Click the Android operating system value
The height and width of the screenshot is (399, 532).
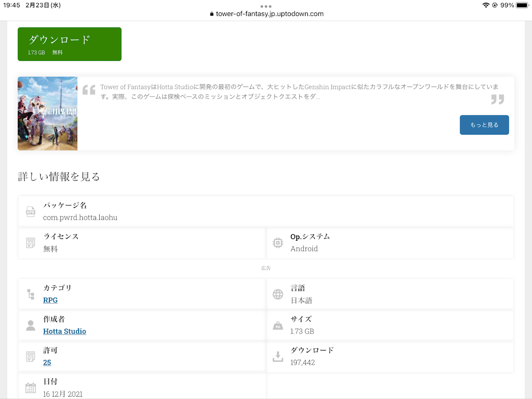304,249
